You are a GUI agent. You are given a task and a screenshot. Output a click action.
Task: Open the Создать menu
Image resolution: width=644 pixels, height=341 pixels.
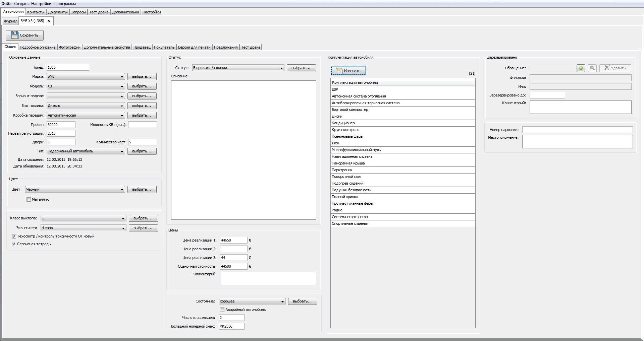(x=21, y=4)
